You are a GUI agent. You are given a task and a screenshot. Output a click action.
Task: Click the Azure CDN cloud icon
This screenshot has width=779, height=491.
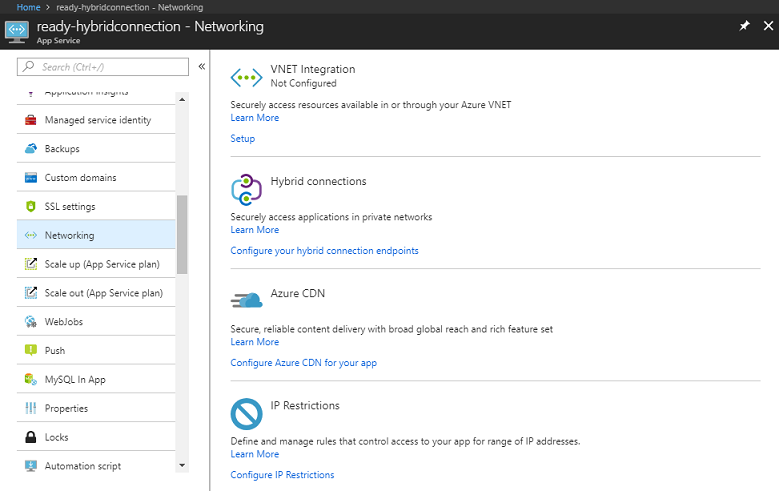pos(246,301)
